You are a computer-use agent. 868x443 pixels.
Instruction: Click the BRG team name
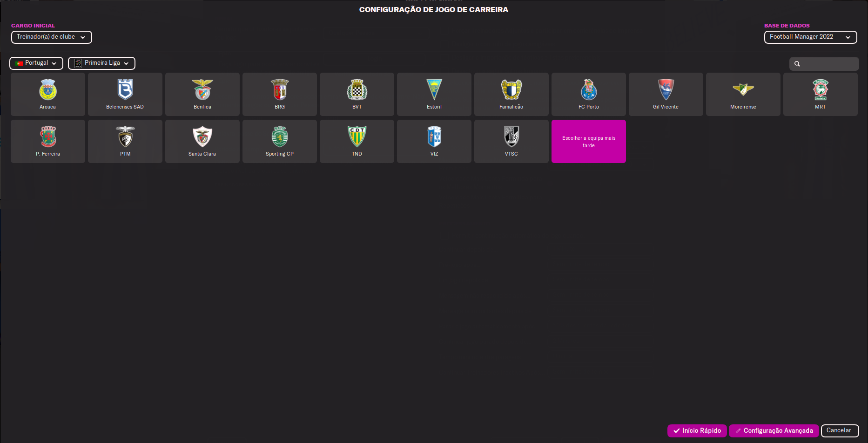pyautogui.click(x=280, y=107)
